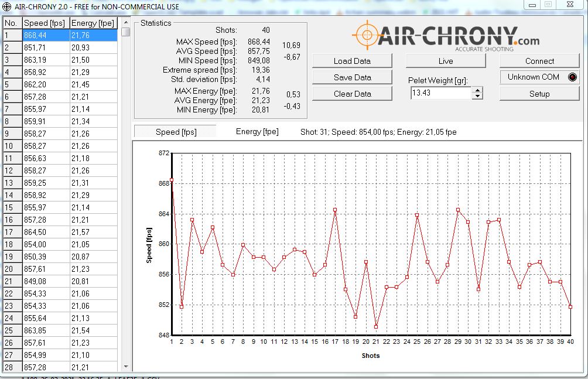588x379 pixels.
Task: Click the AVG Speed value 857,75
Action: click(x=259, y=51)
